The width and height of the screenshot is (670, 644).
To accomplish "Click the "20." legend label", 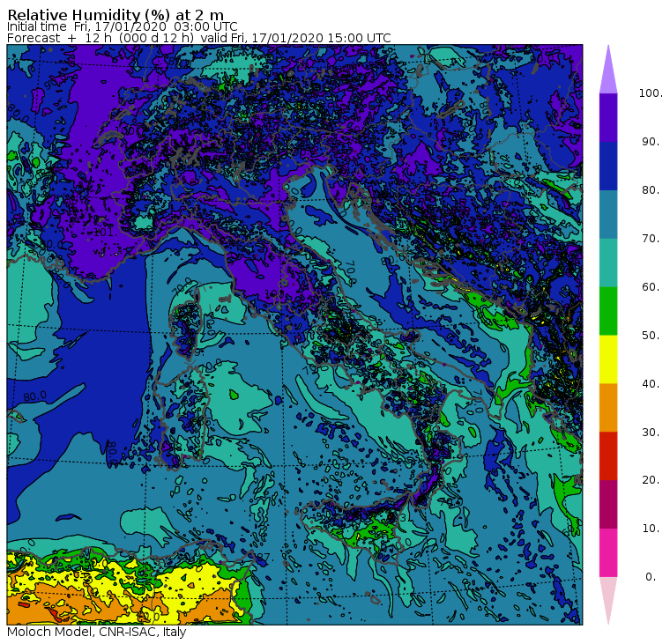I will 651,480.
